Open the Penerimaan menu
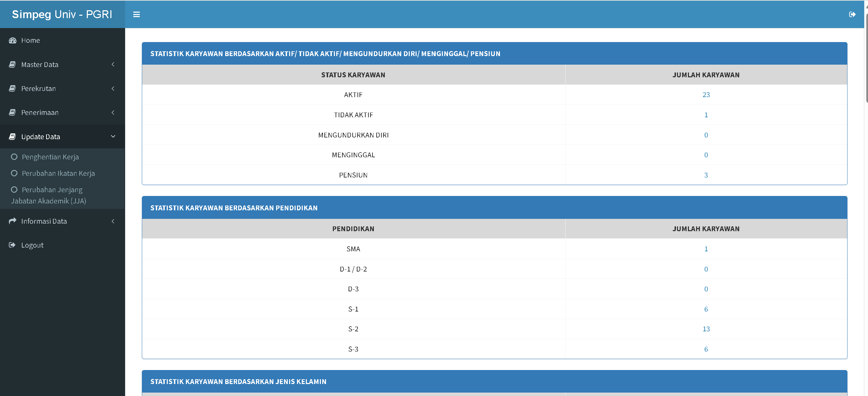Viewport: 868px width, 396px height. click(40, 113)
